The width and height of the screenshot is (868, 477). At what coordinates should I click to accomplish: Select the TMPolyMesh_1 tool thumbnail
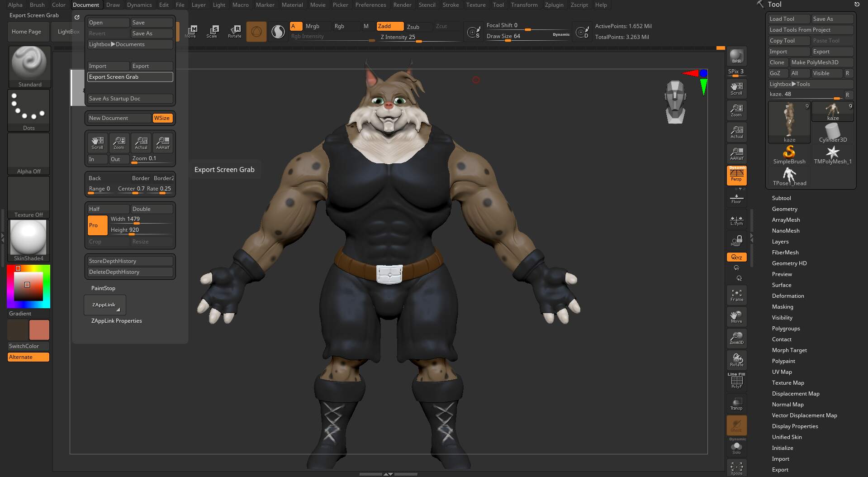pyautogui.click(x=833, y=155)
